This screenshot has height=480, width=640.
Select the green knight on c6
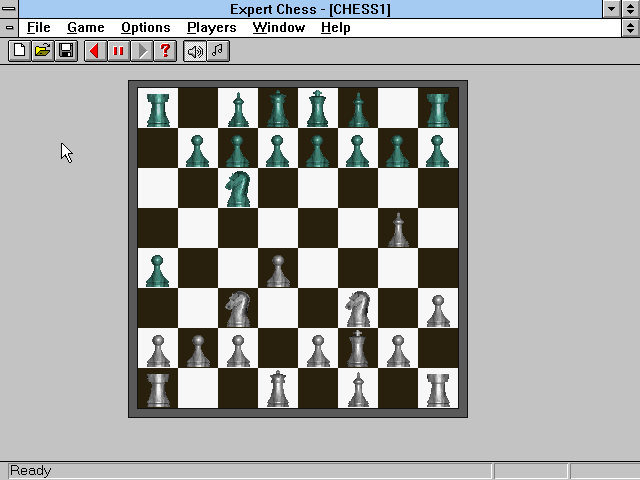click(x=238, y=188)
